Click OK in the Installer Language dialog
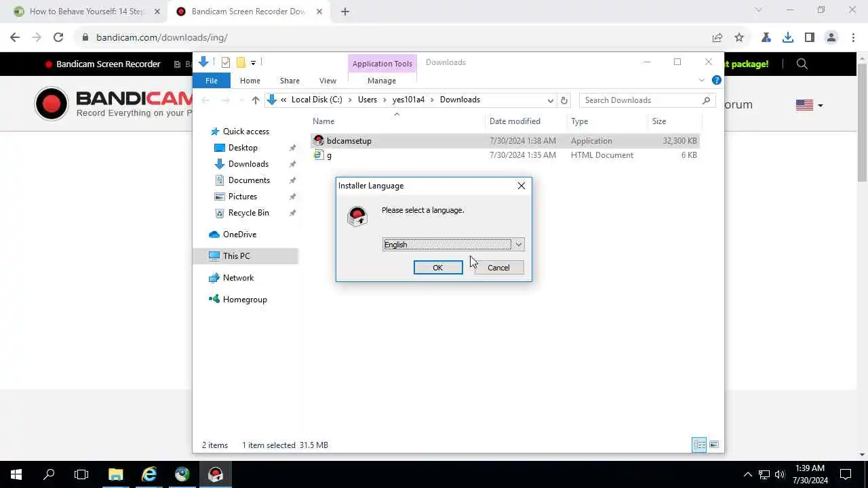 coord(438,268)
